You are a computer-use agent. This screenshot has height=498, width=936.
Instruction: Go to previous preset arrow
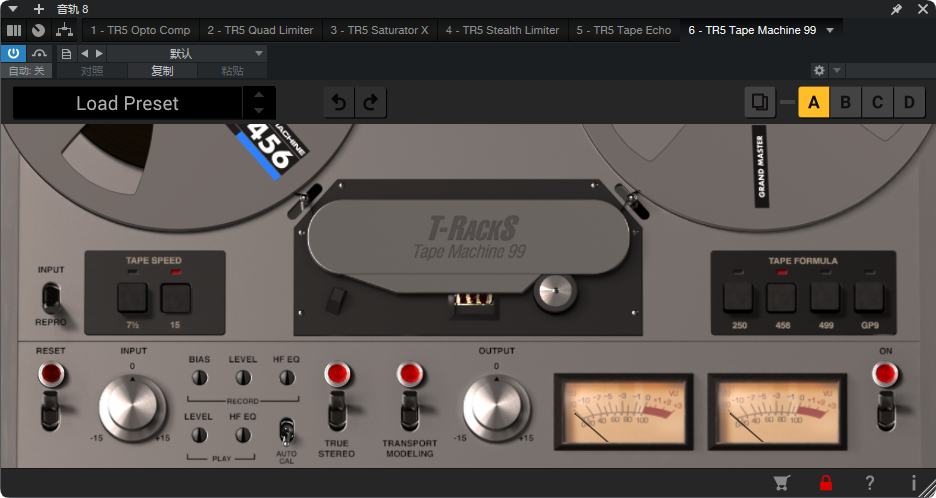(x=84, y=54)
